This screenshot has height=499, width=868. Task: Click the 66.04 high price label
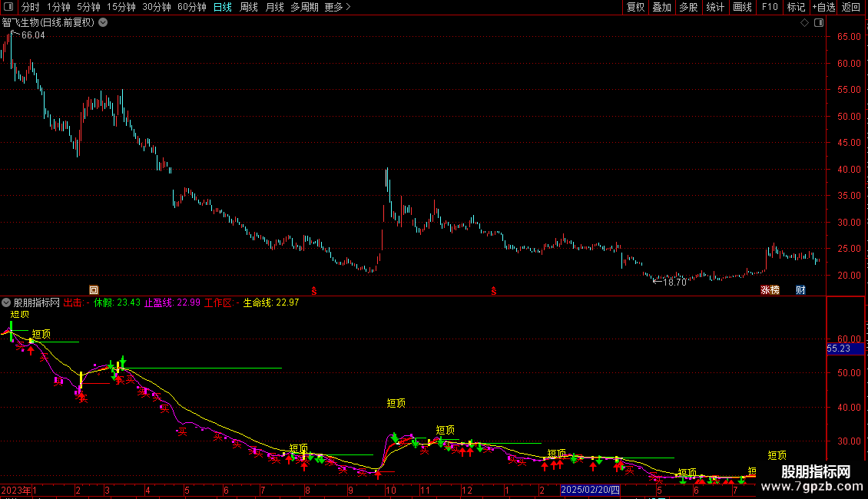point(33,35)
